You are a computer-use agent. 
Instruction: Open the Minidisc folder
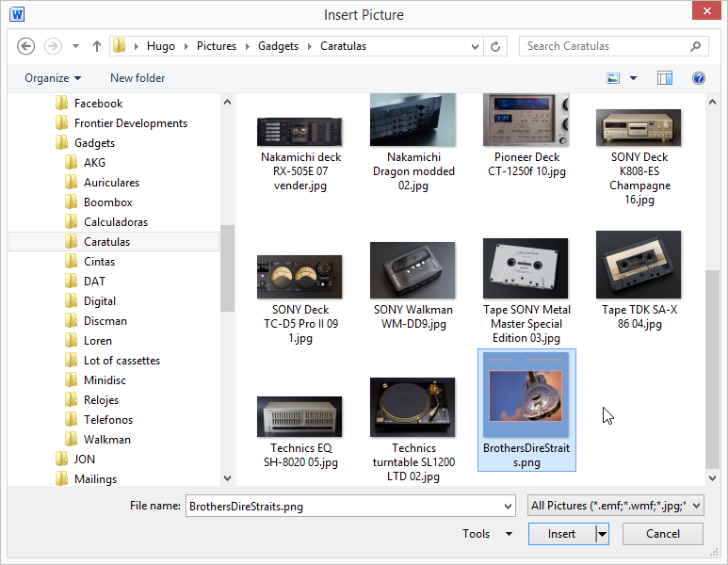(105, 380)
